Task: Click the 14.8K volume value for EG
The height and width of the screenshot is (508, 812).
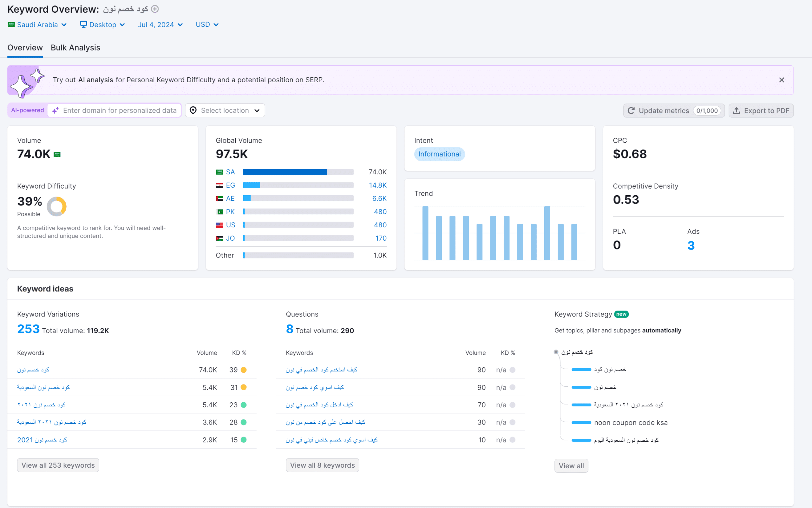Action: click(377, 185)
